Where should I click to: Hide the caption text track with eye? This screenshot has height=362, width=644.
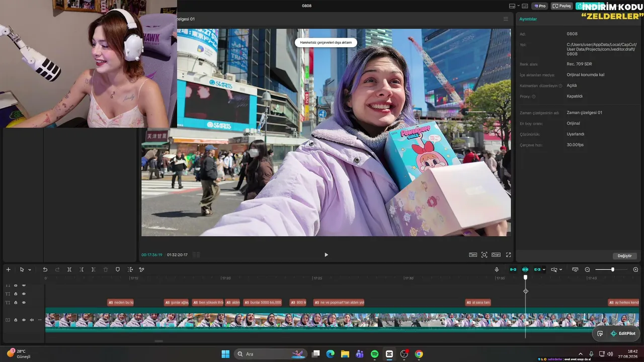(x=24, y=303)
